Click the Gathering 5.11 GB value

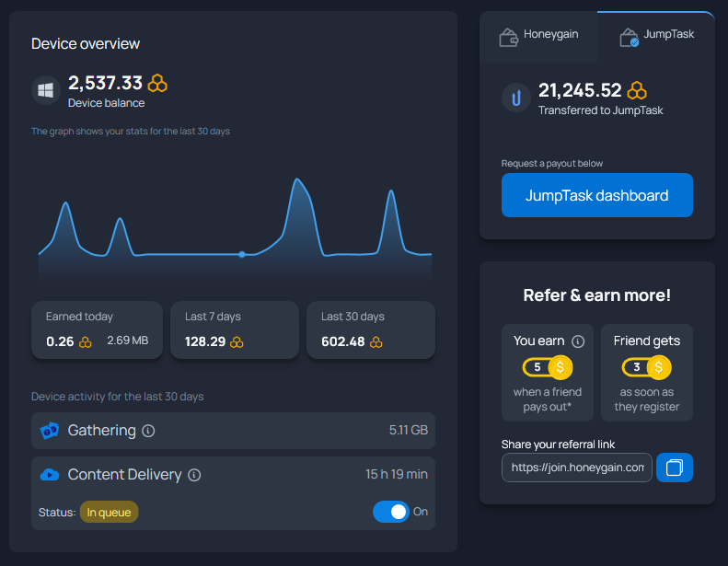click(409, 430)
